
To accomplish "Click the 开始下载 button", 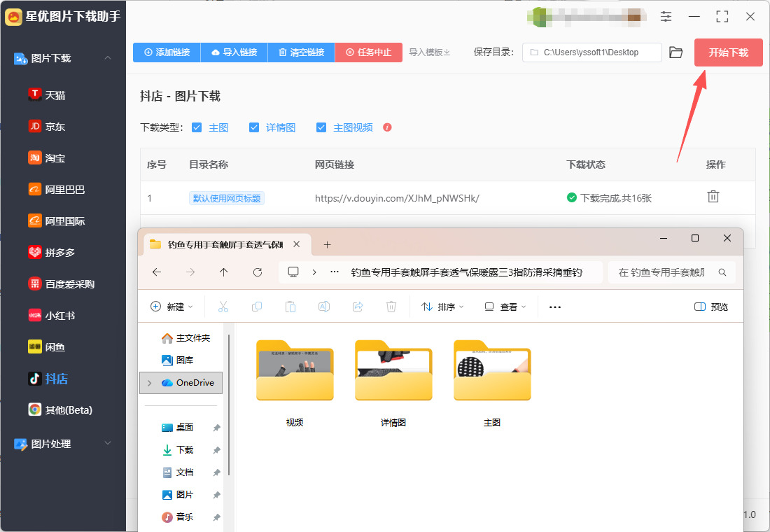I will pyautogui.click(x=728, y=52).
